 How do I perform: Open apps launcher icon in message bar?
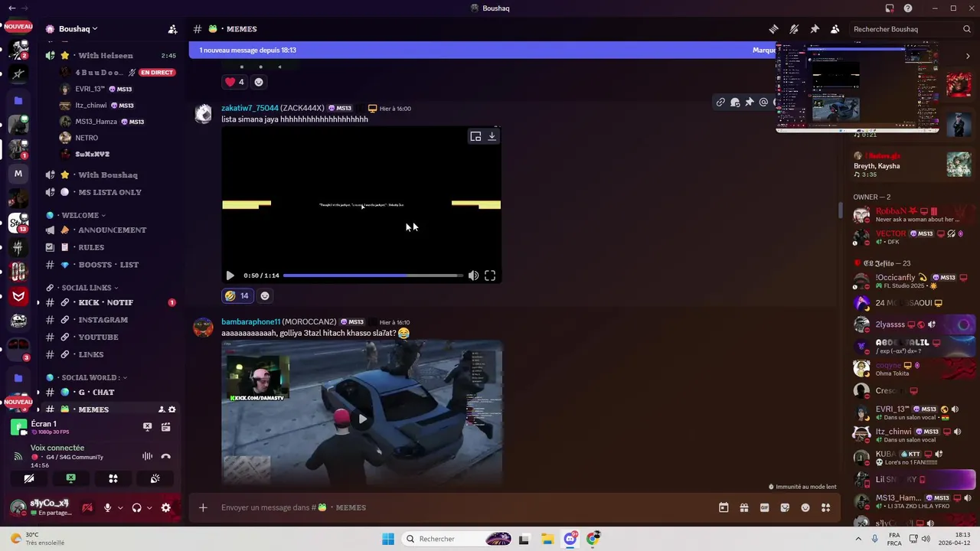pyautogui.click(x=826, y=507)
